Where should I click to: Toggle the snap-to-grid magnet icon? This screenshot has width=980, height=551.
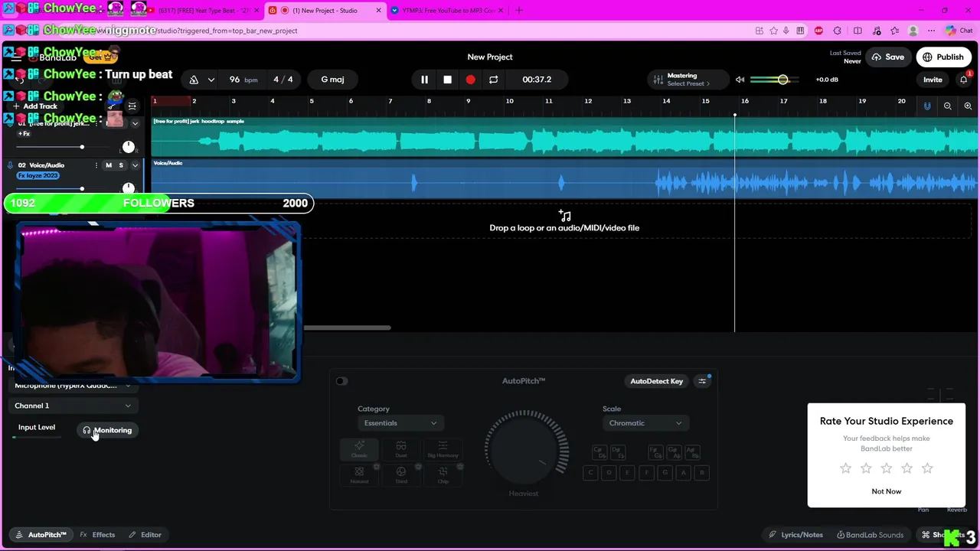coord(927,106)
